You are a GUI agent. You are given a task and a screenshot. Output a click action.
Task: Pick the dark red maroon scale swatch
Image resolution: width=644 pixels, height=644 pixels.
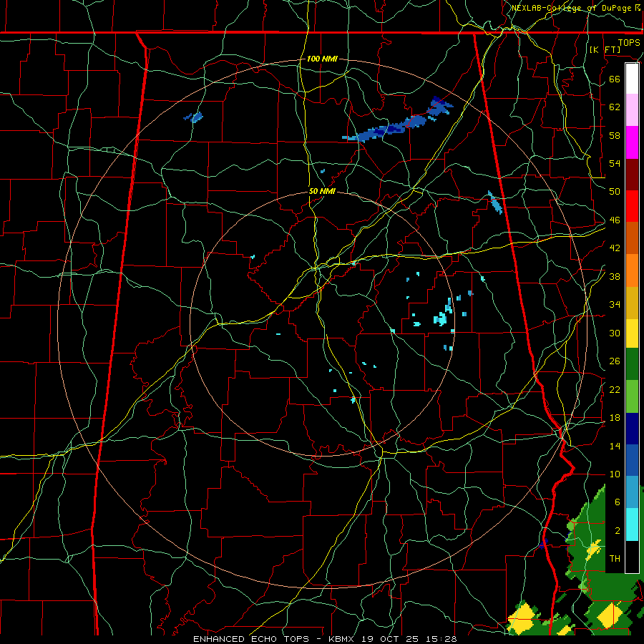click(x=632, y=174)
